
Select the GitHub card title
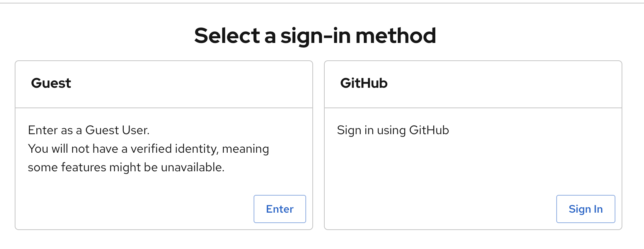pos(364,83)
